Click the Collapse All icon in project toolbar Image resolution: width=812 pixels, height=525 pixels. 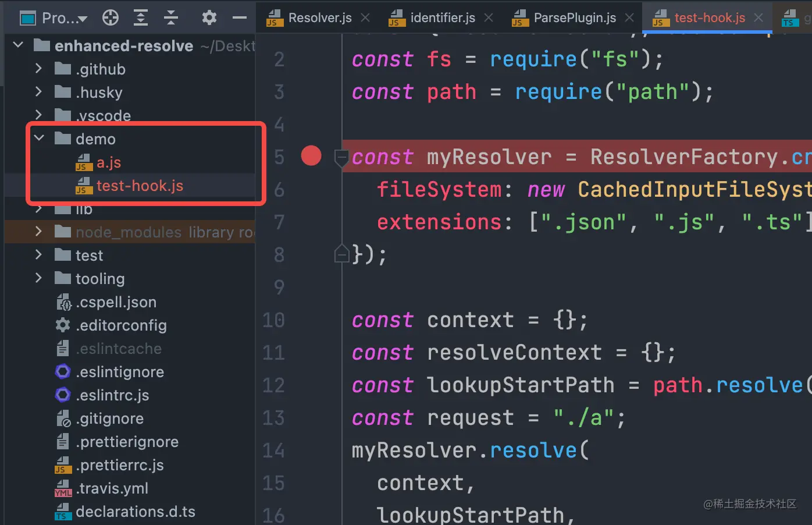click(171, 18)
